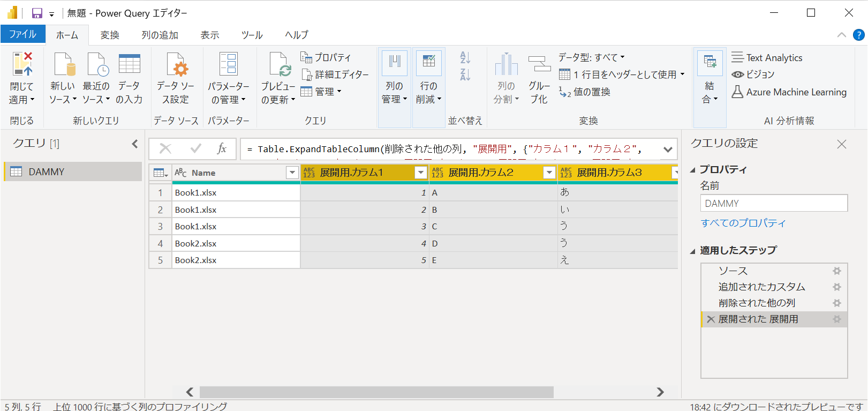Select the ソース applied step
The image size is (868, 411).
774,271
